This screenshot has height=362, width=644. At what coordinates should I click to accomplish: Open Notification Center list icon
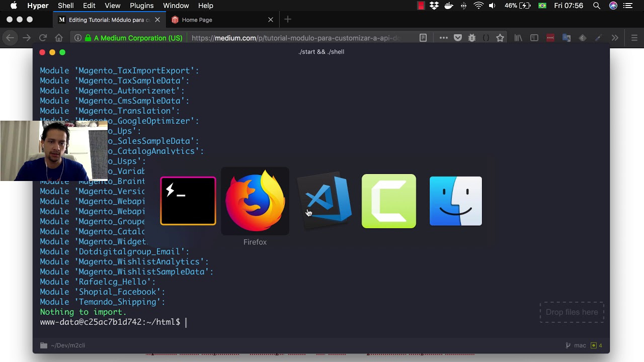tap(627, 6)
